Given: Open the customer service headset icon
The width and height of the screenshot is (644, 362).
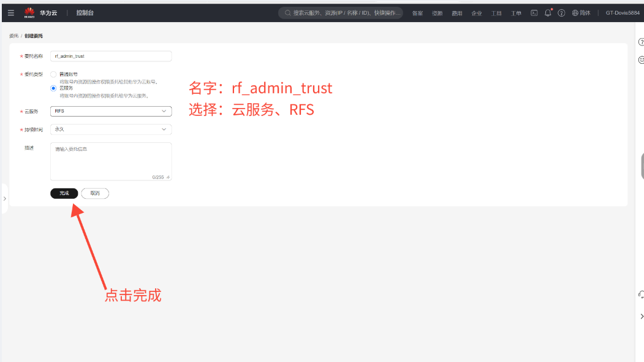Looking at the screenshot, I should pyautogui.click(x=641, y=295).
